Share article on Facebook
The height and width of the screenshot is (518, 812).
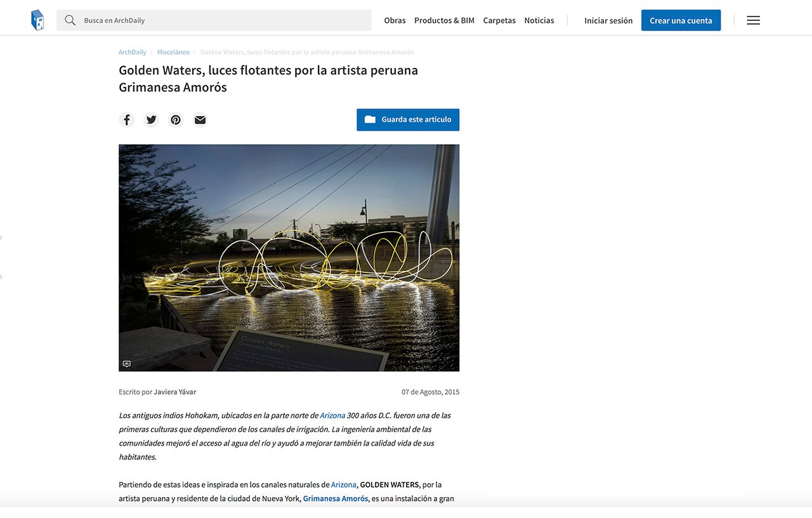tap(127, 120)
